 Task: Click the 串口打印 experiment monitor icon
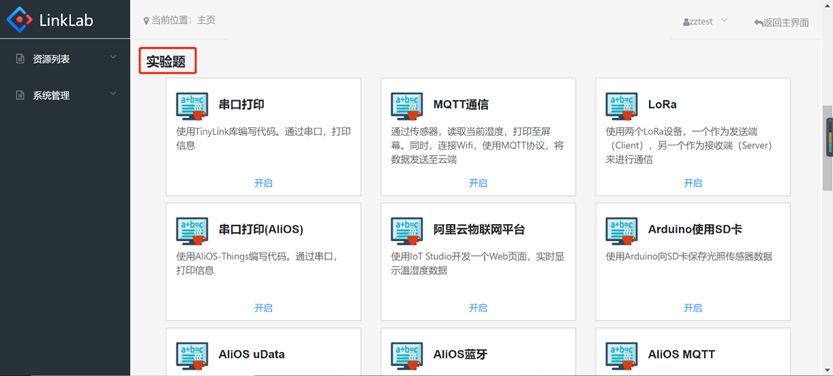[192, 106]
